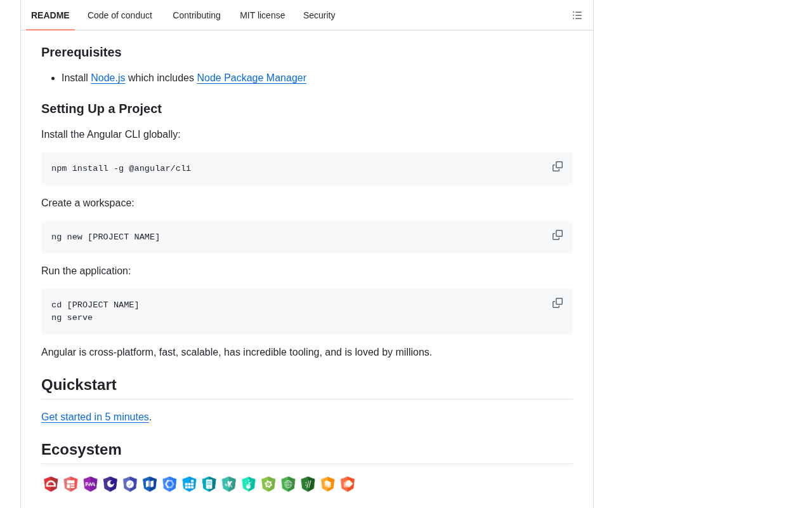Go to the Security tab

319,15
